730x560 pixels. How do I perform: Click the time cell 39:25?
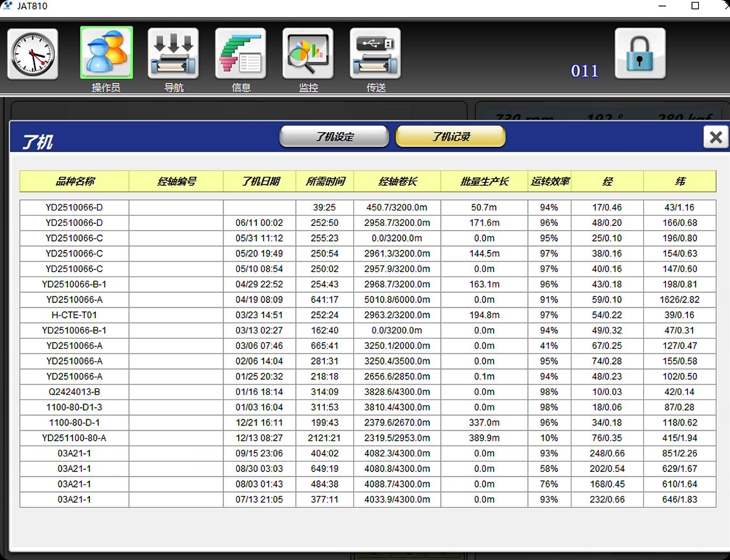[324, 207]
